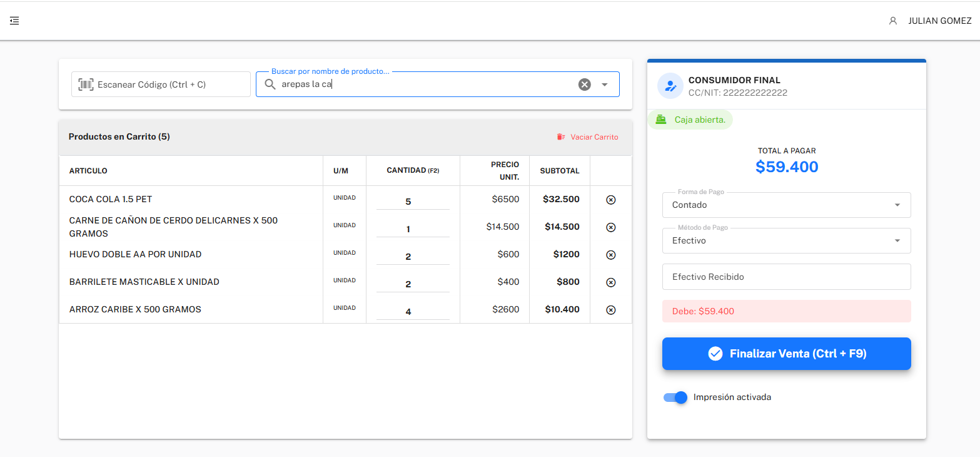Viewport: 980px width, 457px height.
Task: Edit quantity for ARROZ CARIBE
Action: (413, 312)
